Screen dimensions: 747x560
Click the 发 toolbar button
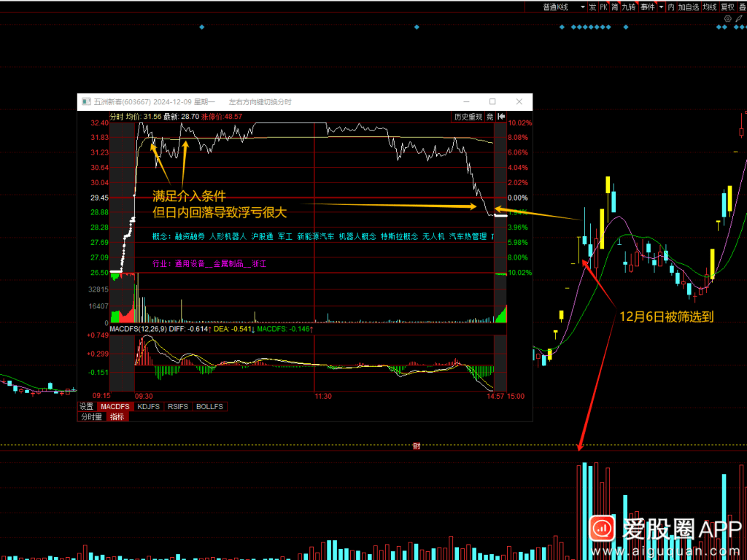592,7
